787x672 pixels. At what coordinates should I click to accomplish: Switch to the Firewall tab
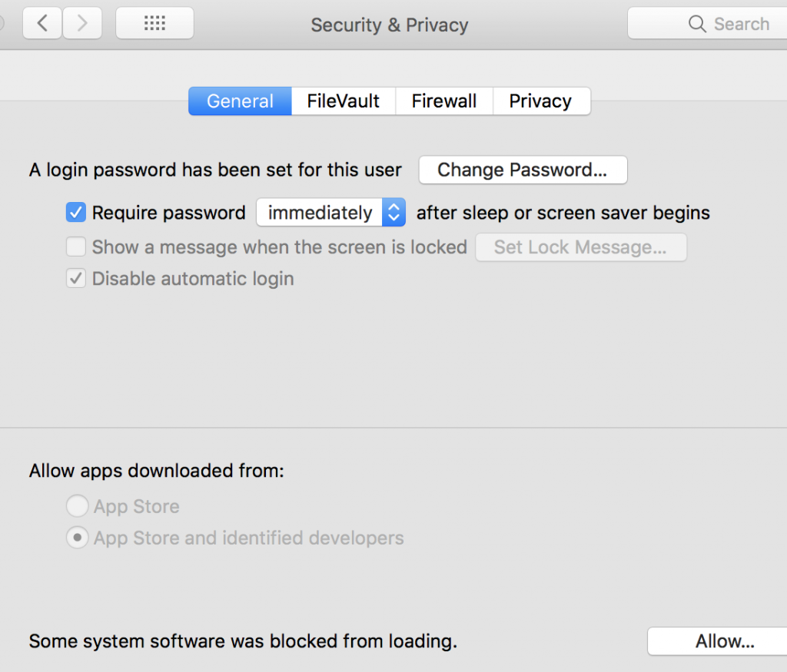[443, 101]
